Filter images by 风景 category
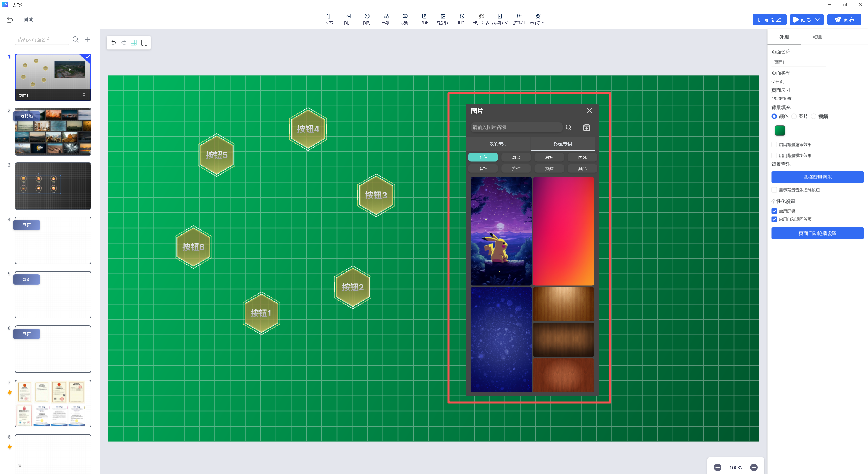868x474 pixels. pos(516,157)
